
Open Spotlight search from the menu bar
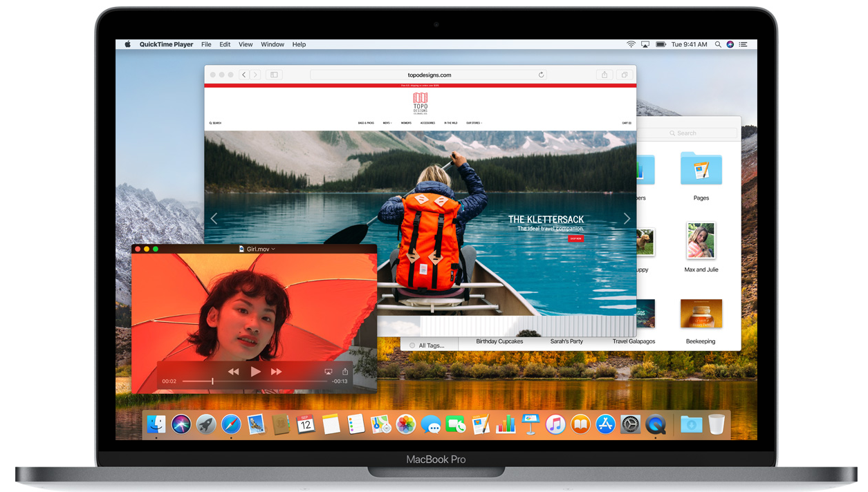[719, 44]
